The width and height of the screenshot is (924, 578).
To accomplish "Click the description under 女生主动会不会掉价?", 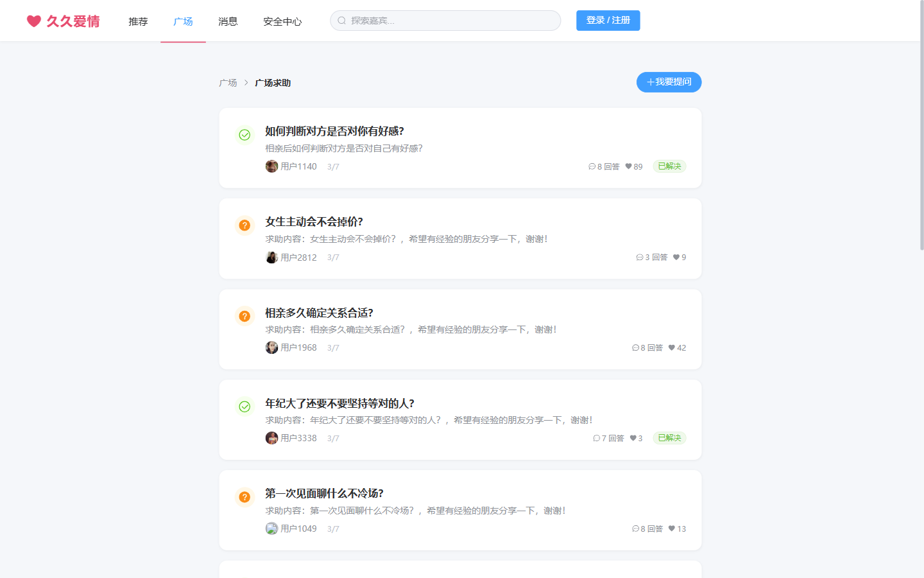I will 406,239.
